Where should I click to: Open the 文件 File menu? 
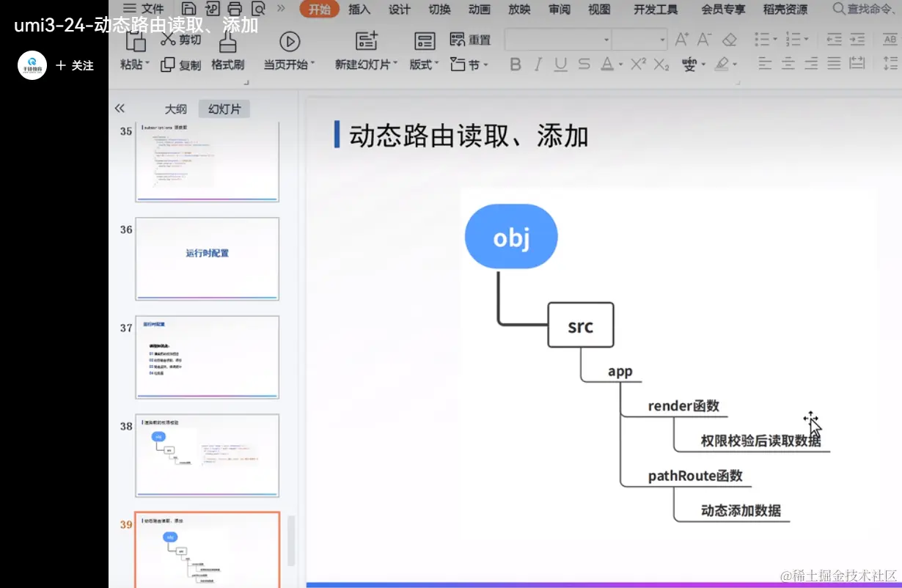144,9
